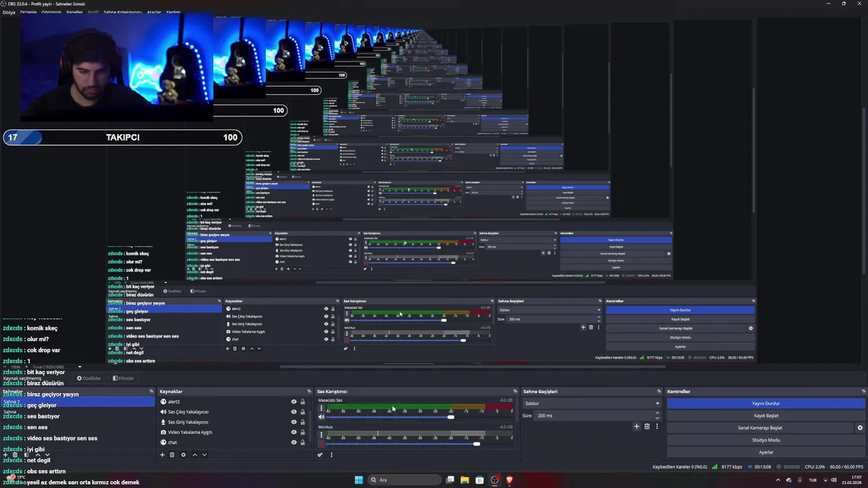Open Brave browser from the taskbar
868x488 pixels.
(x=509, y=480)
